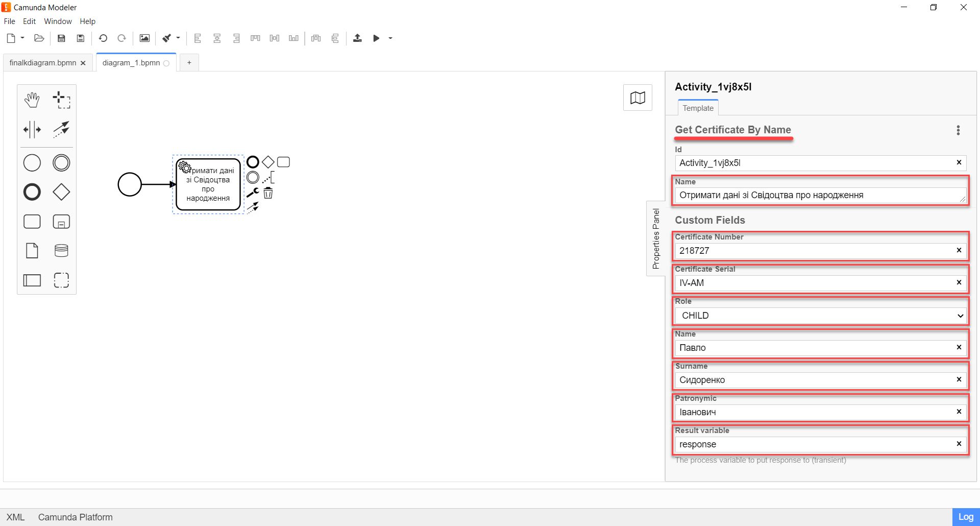Create an expanded Subprocess from palette
Image resolution: width=980 pixels, height=526 pixels.
61,222
